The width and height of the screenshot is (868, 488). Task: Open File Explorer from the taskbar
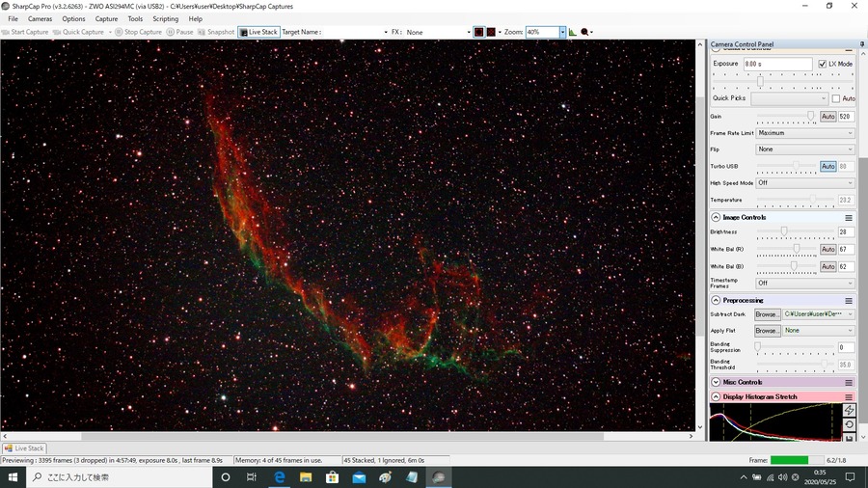click(306, 477)
